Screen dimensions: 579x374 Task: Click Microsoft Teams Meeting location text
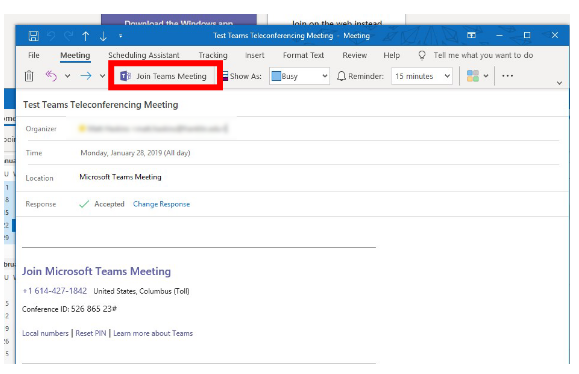point(120,177)
